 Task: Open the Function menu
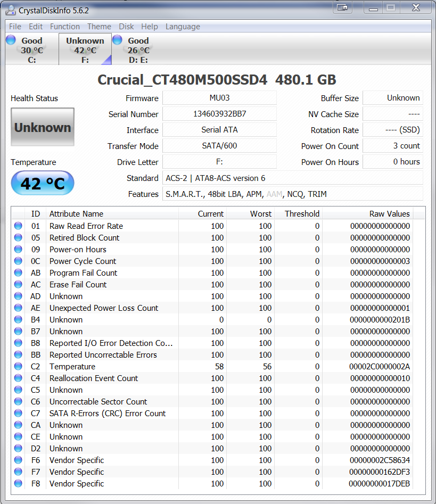pos(65,27)
